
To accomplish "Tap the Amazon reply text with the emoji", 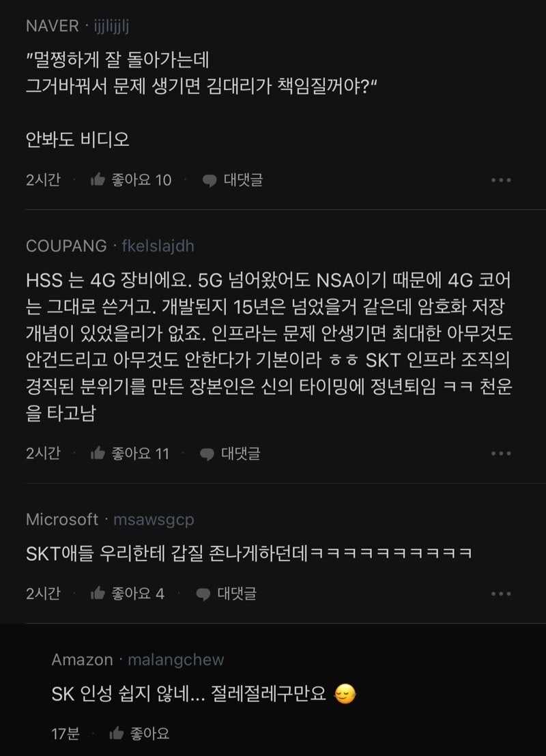I will (203, 695).
